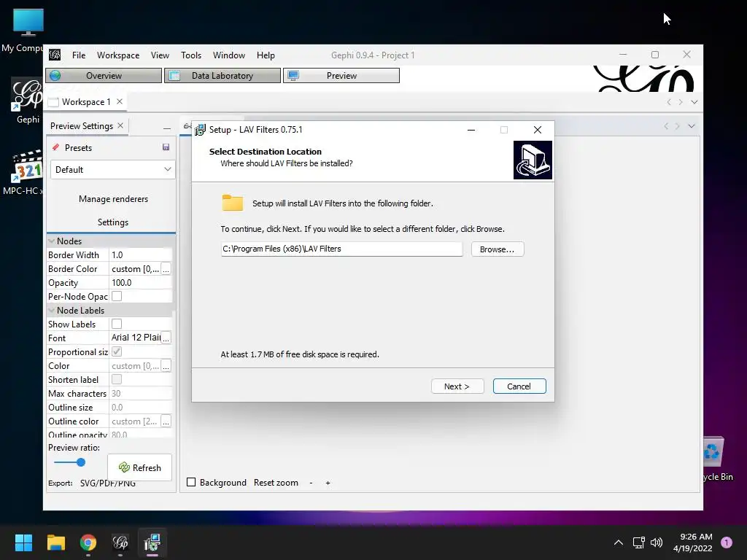Open Border Color editor ellipsis button
Screen dimensions: 747x560
pos(166,269)
